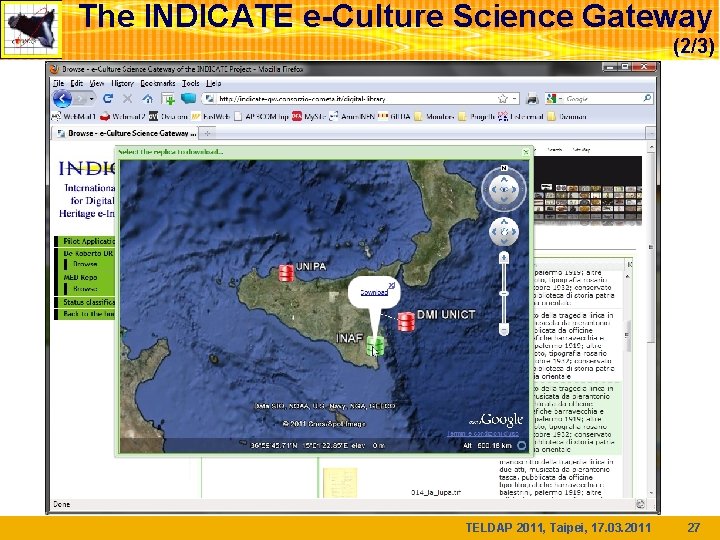
Task: Select Status classifica sidebar item
Action: pos(85,302)
